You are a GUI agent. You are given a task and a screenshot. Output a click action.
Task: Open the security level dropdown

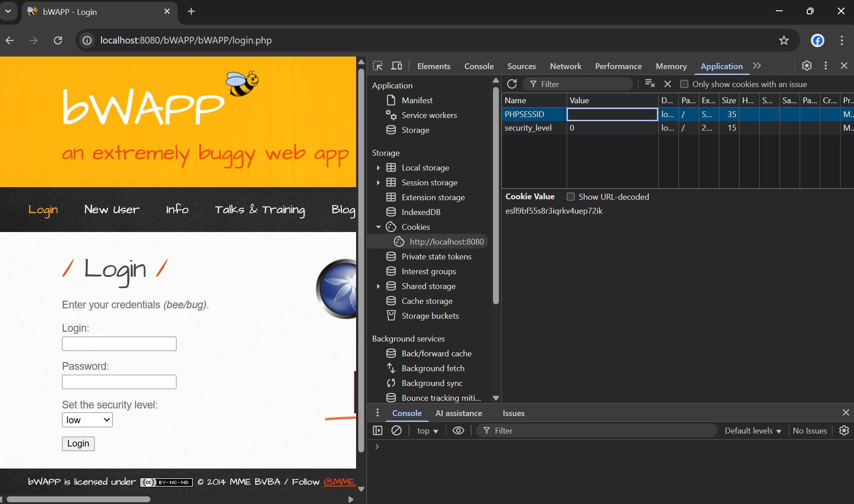[x=87, y=420]
